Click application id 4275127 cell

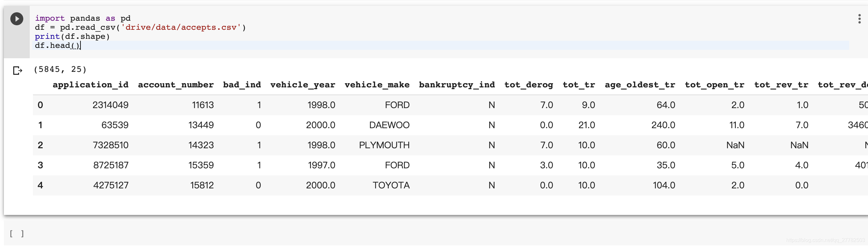(x=111, y=185)
